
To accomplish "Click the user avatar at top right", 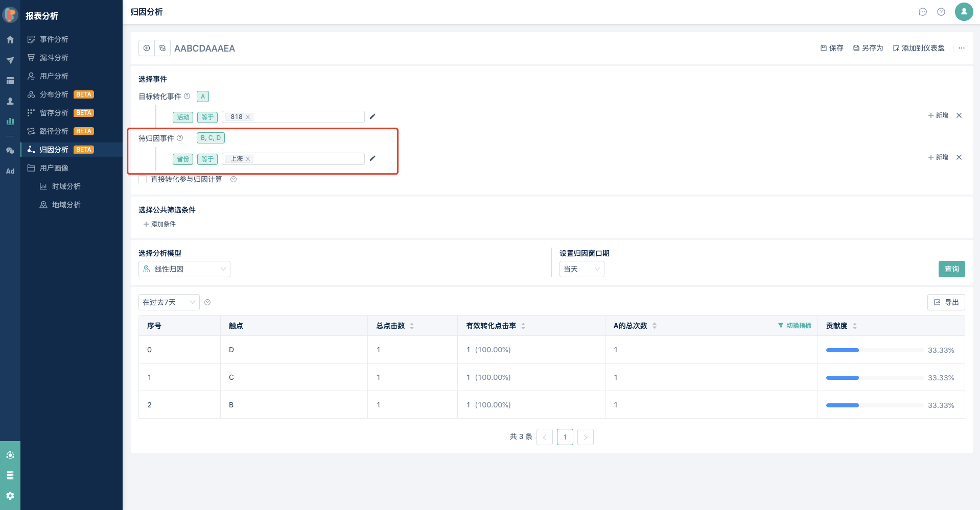I will [x=964, y=11].
